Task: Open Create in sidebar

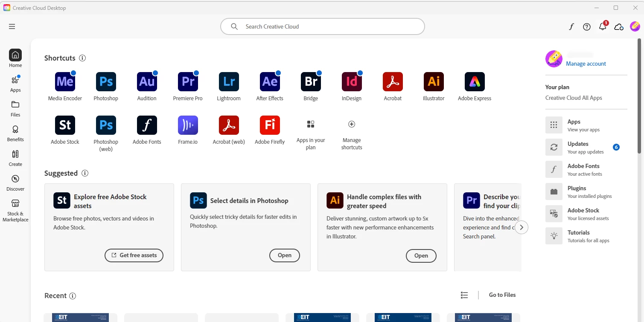Action: (x=15, y=158)
